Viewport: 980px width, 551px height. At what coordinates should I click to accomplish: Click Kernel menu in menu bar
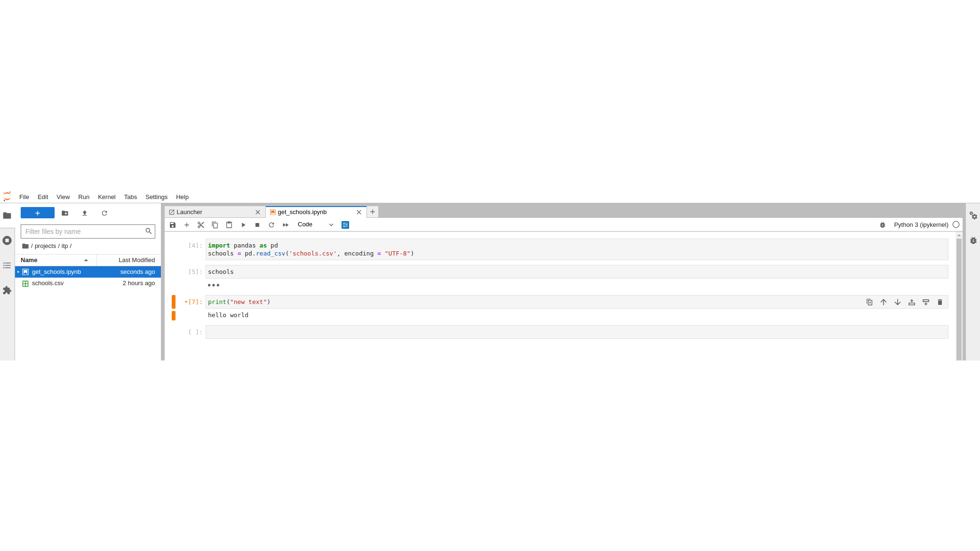[x=106, y=196]
